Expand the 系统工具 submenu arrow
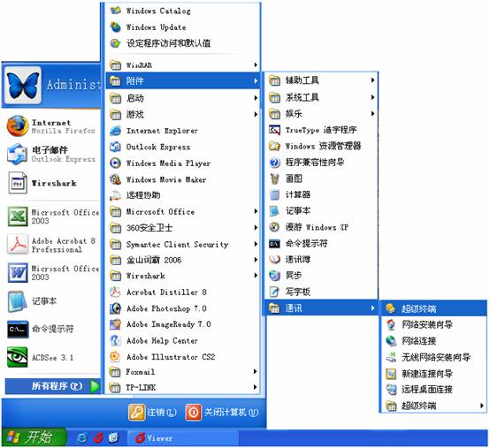Image resolution: width=490 pixels, height=448 pixels. [x=372, y=97]
